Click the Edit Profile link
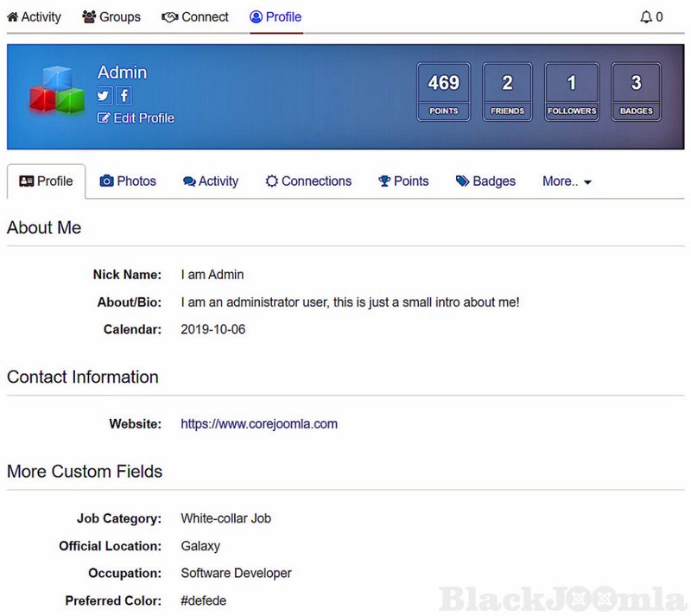The height and width of the screenshot is (616, 691). pyautogui.click(x=136, y=118)
